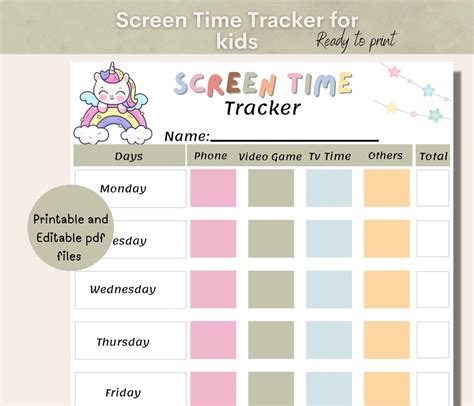This screenshot has height=406, width=474.
Task: Click the yellow star on lower garland
Action: point(391,108)
